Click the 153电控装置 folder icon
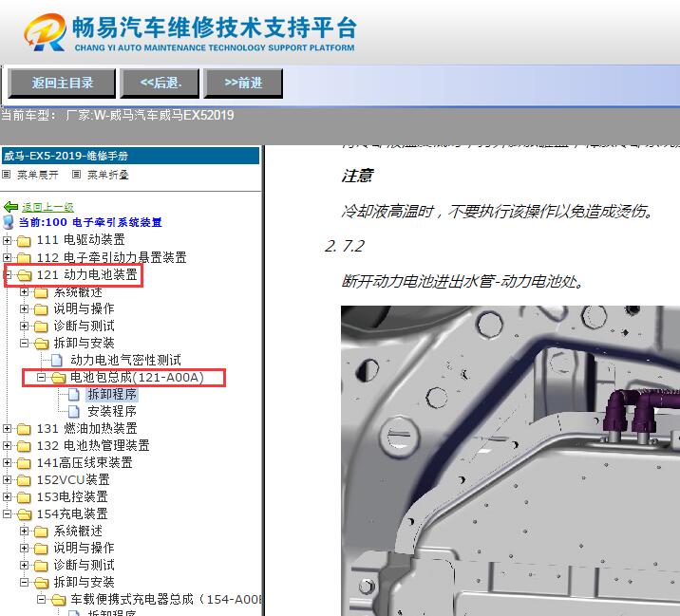 coord(24,497)
